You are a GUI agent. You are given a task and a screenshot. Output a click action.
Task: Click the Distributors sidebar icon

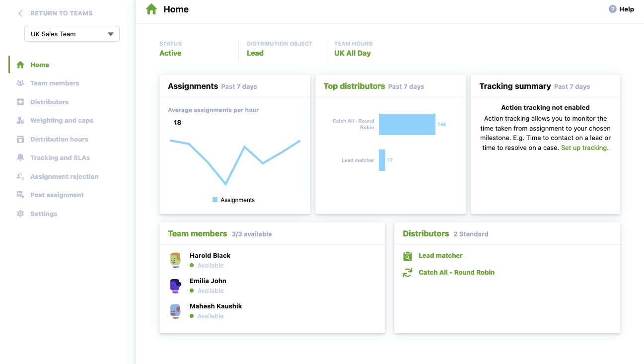point(20,101)
